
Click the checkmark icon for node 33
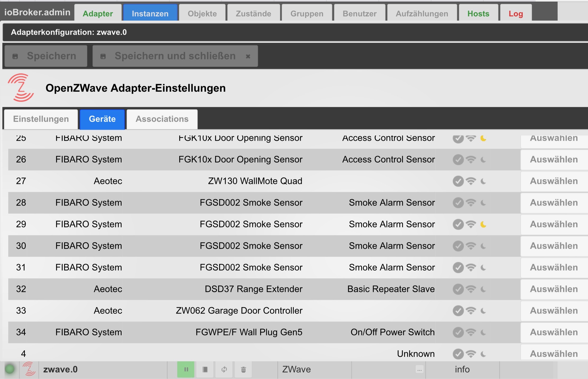458,311
